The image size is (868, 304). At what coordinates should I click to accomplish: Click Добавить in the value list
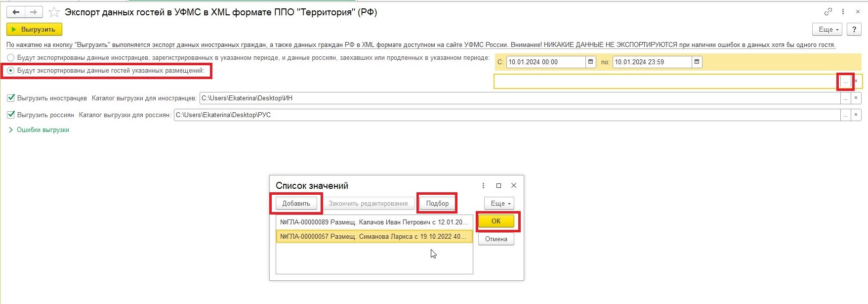[x=296, y=203]
